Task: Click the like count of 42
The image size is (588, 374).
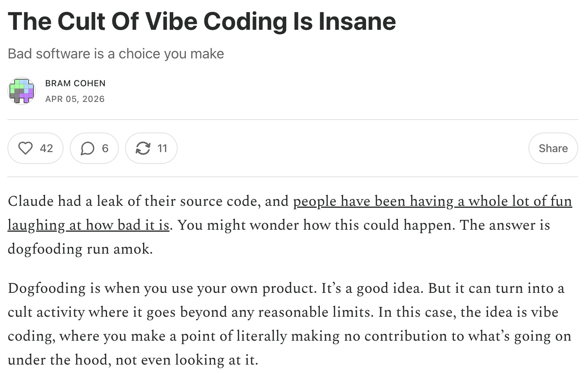Action: (46, 148)
